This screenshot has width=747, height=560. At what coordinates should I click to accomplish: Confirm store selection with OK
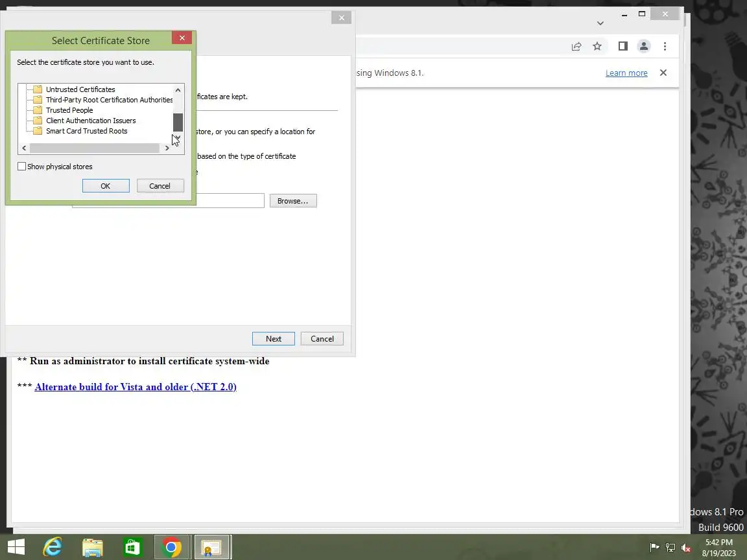[x=106, y=186]
